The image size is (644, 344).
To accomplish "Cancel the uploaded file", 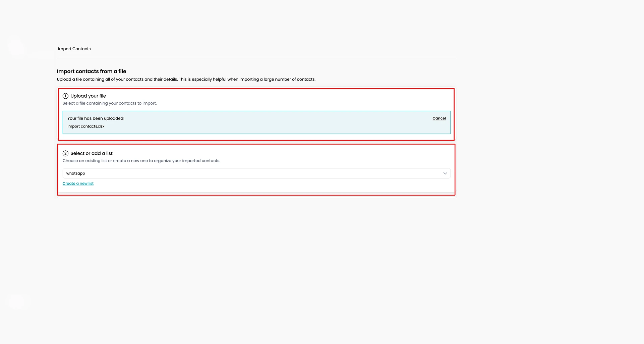I will pyautogui.click(x=439, y=118).
